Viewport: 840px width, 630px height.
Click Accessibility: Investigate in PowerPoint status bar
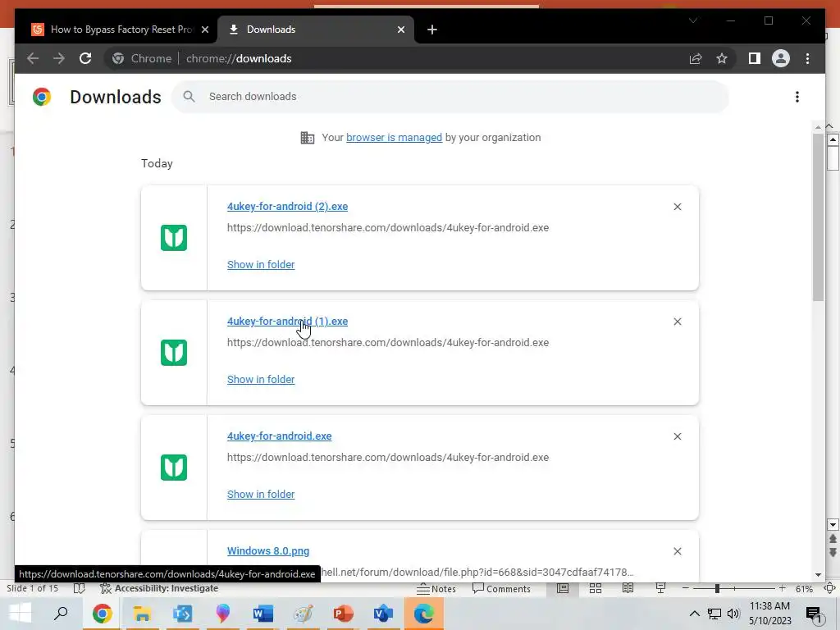pyautogui.click(x=159, y=588)
